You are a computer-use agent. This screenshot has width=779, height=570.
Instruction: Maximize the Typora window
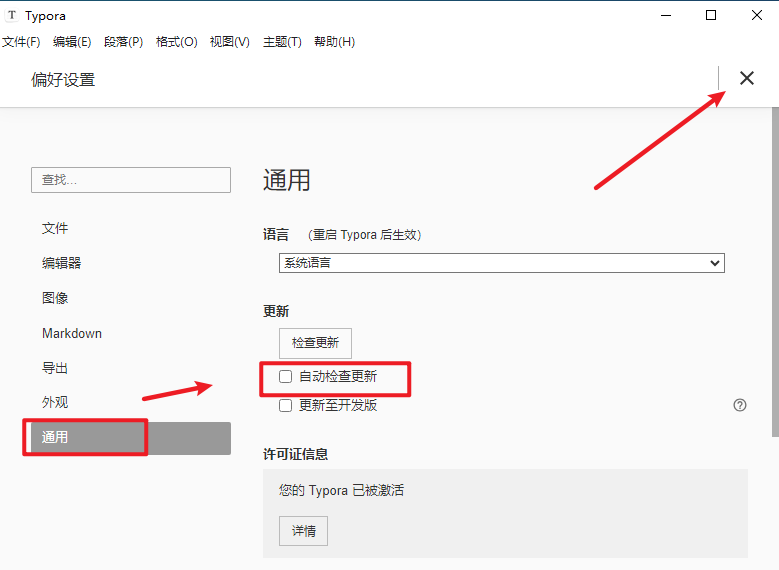pyautogui.click(x=711, y=15)
